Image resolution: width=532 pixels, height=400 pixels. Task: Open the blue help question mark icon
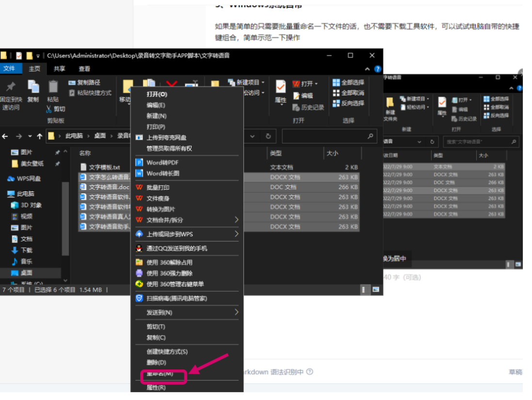[x=377, y=69]
